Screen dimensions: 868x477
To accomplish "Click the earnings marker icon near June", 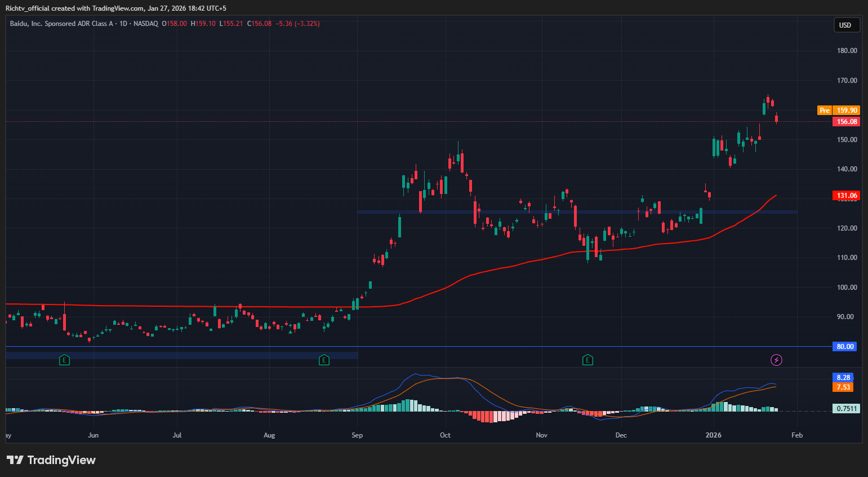I will tap(64, 360).
